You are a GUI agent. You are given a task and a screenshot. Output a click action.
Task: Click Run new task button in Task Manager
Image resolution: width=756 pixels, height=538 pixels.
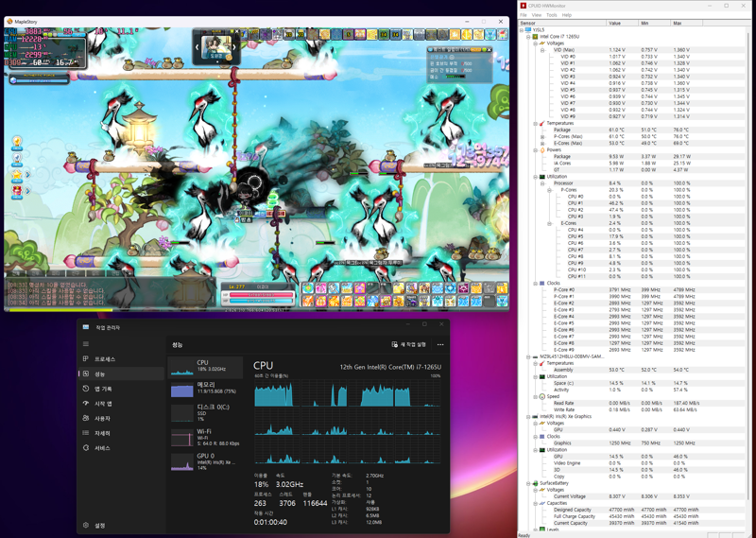(x=409, y=344)
